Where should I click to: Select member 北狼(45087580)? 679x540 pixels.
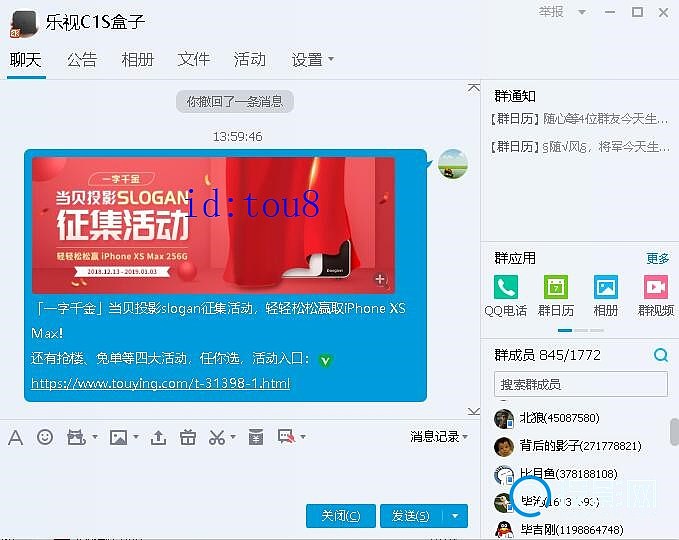[x=559, y=418]
